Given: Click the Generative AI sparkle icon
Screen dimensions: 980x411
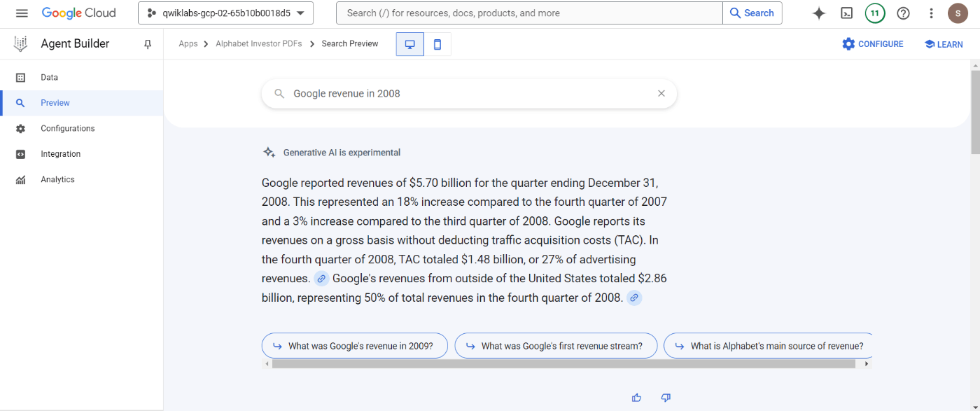Looking at the screenshot, I should (269, 153).
